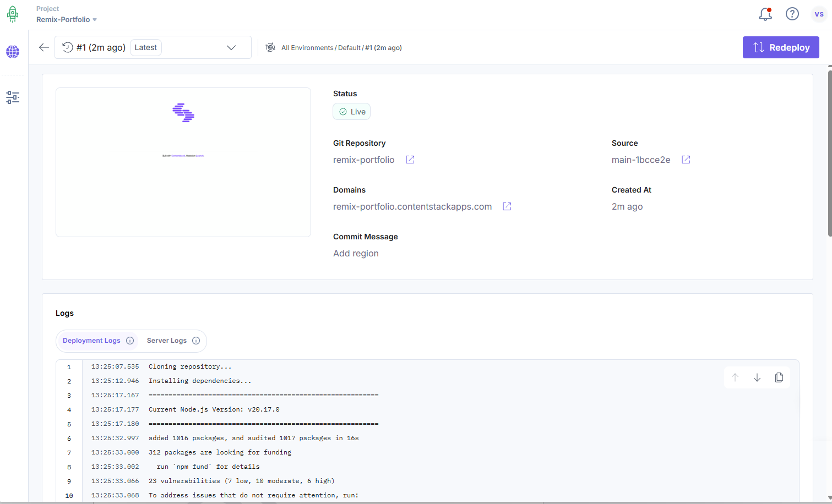Jump to bottom of logs arrow
Screen dimensions: 832x504
point(757,377)
